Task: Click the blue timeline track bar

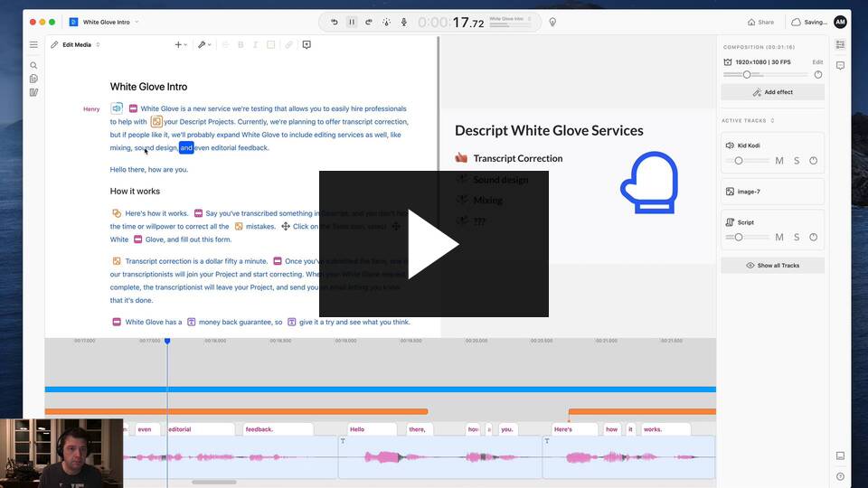Action: [381, 389]
